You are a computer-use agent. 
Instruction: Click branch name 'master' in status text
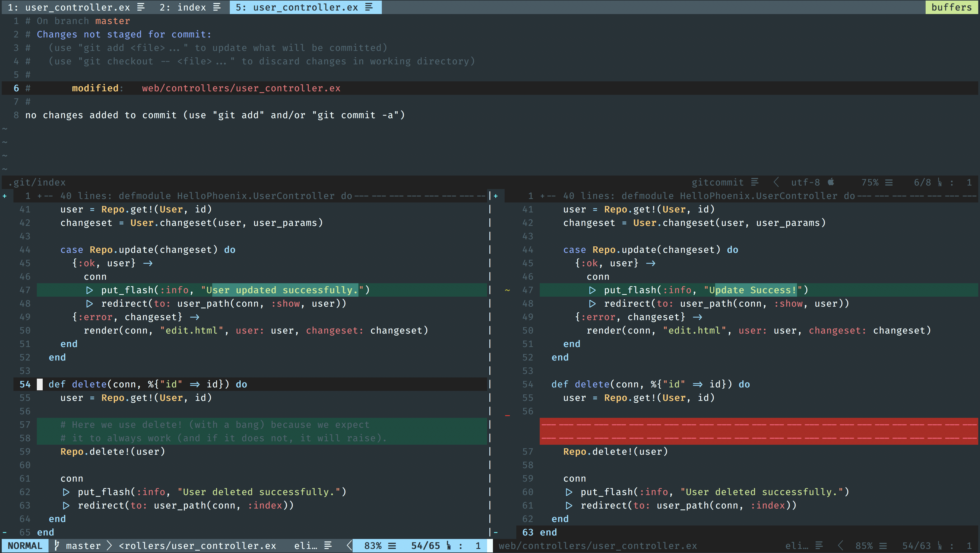113,21
